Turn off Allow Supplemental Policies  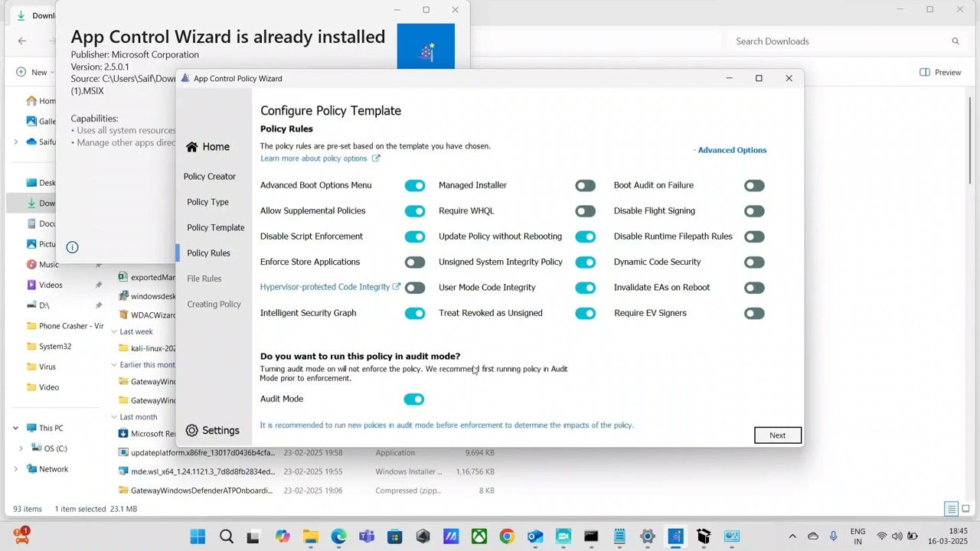415,211
